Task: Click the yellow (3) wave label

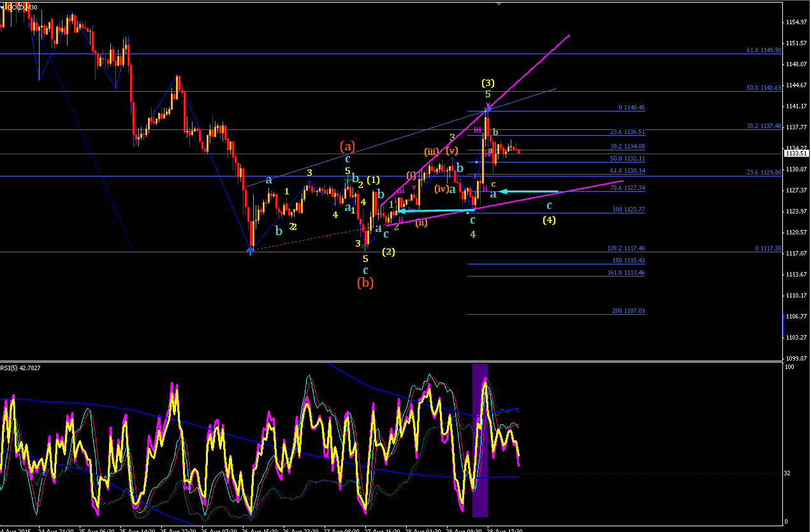Action: [488, 83]
